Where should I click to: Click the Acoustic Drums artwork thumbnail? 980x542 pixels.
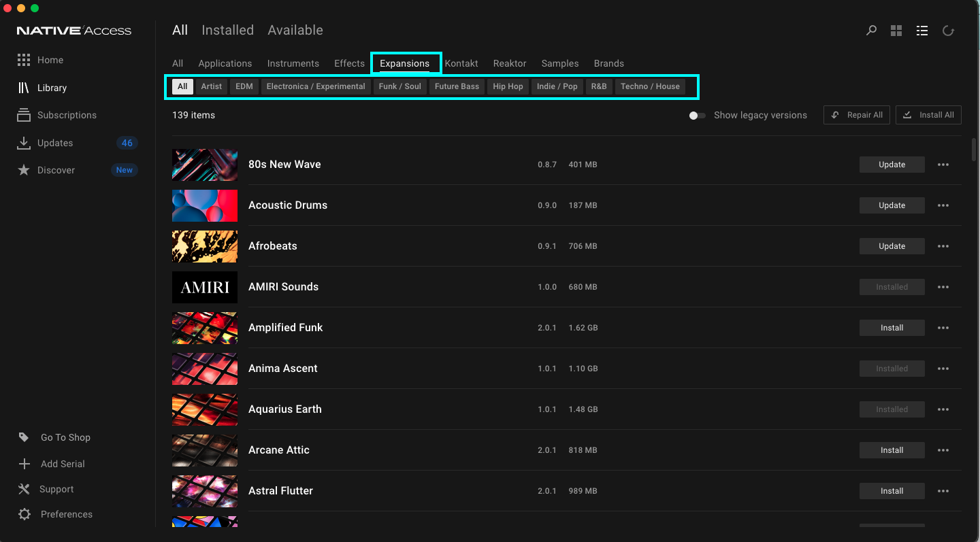point(205,205)
